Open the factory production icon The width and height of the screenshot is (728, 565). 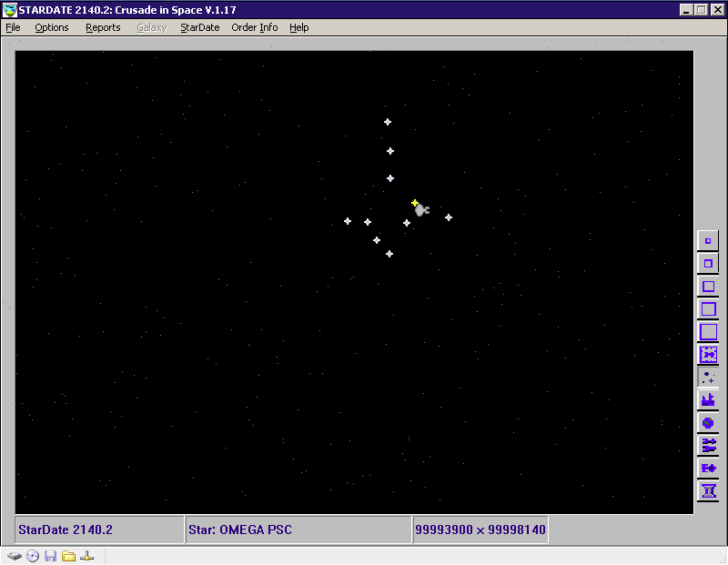pos(708,399)
